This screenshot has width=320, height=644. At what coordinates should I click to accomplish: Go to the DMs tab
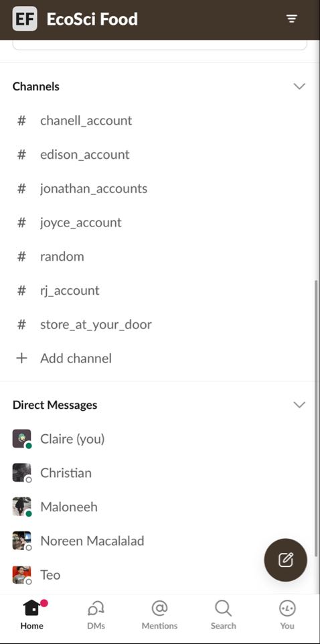click(x=96, y=615)
